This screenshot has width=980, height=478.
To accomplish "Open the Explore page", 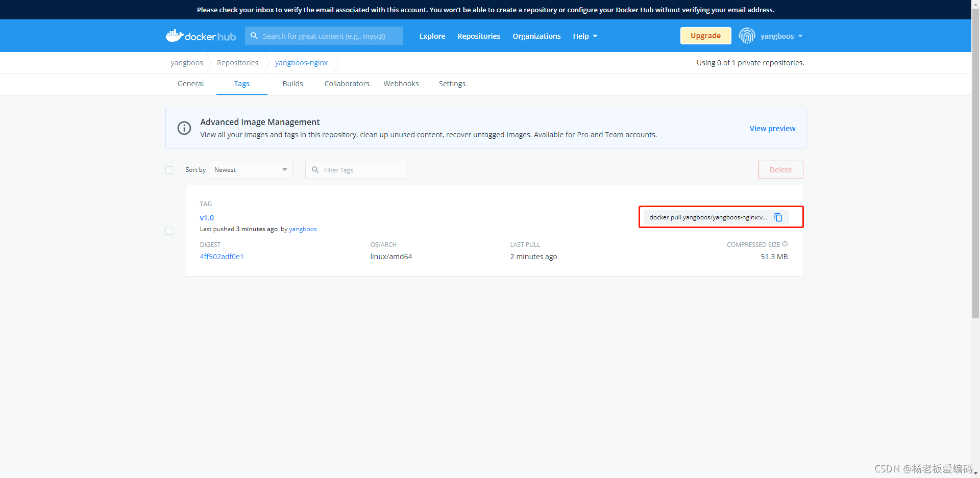I will [x=432, y=36].
